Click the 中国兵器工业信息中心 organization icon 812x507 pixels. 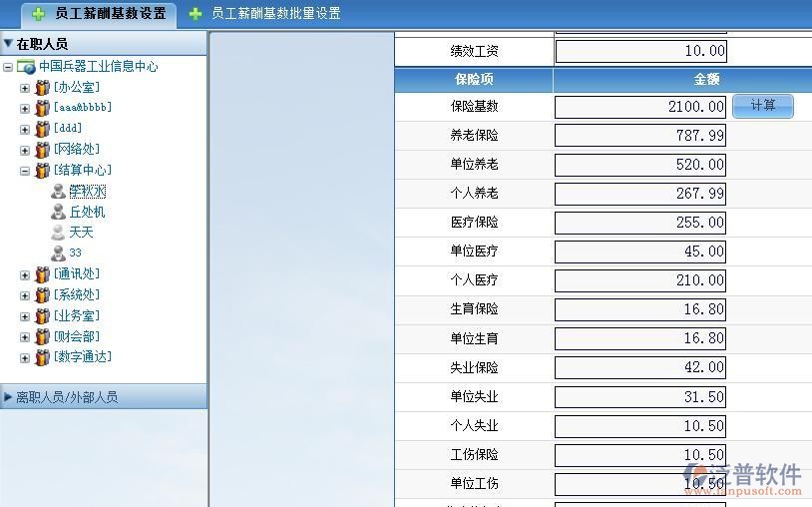26,67
